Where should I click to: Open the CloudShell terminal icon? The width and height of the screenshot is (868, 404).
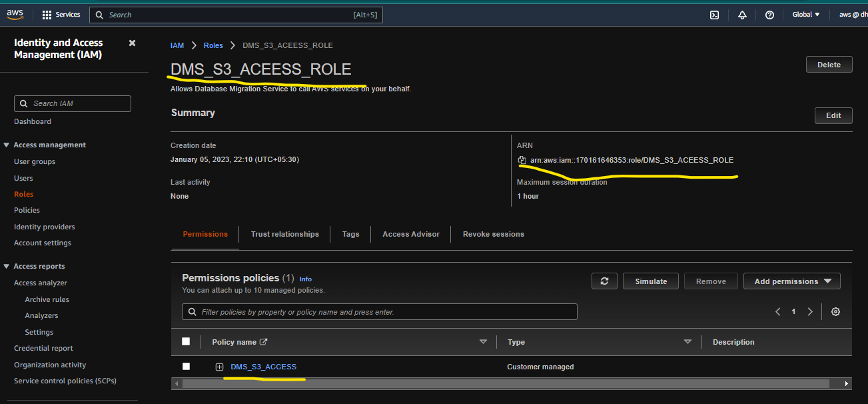point(714,15)
